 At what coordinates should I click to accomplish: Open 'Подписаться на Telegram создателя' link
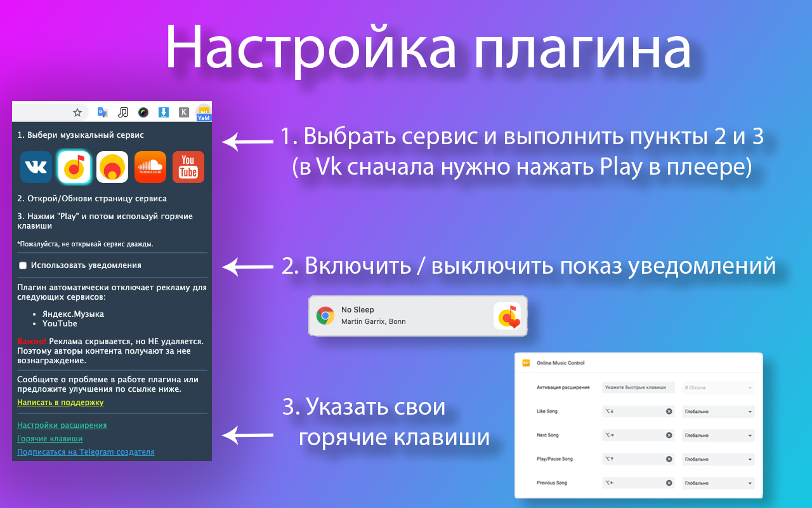pyautogui.click(x=86, y=452)
